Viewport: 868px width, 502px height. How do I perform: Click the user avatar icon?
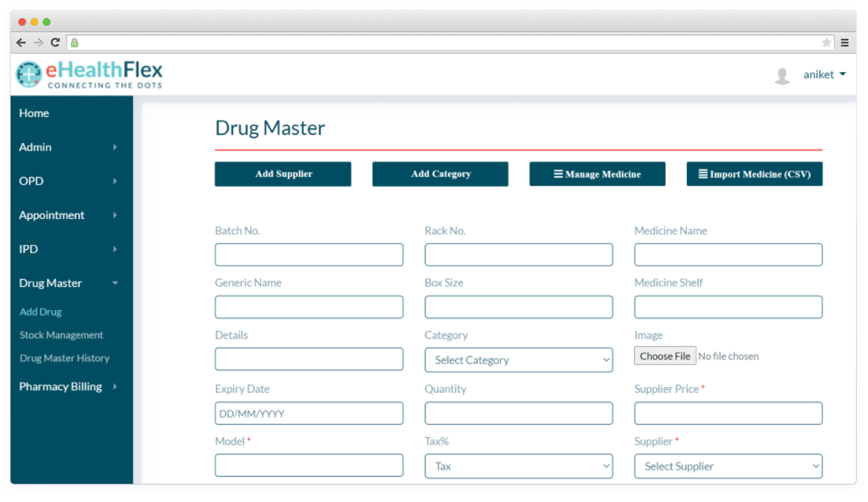(782, 76)
